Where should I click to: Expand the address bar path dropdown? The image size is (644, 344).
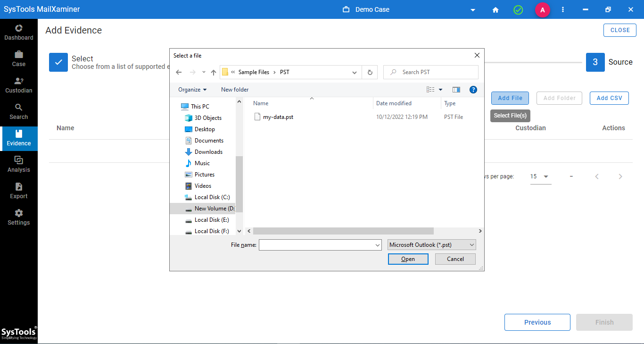pyautogui.click(x=355, y=72)
